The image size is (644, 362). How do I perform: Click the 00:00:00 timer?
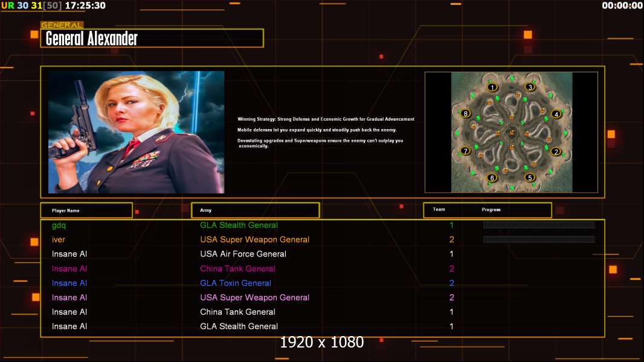pyautogui.click(x=622, y=6)
